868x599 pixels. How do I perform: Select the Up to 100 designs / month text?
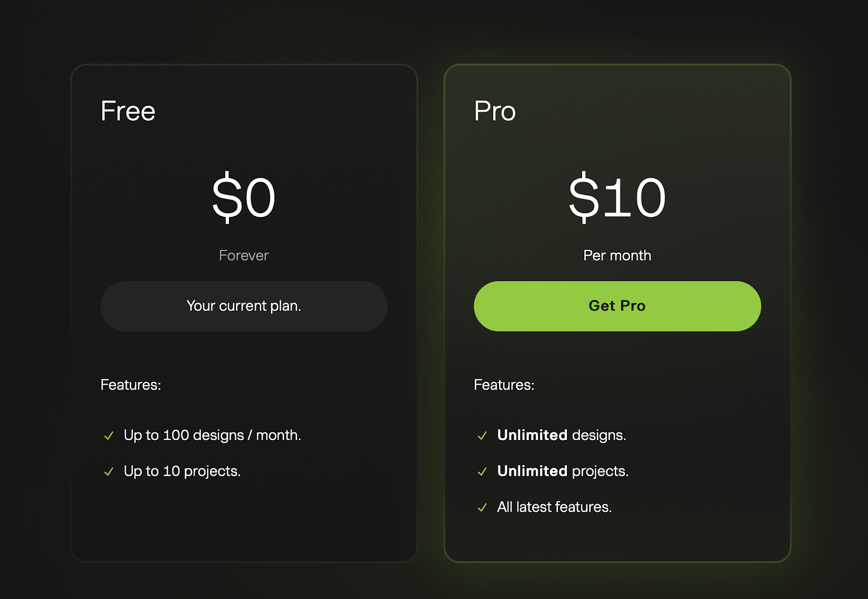pos(213,435)
